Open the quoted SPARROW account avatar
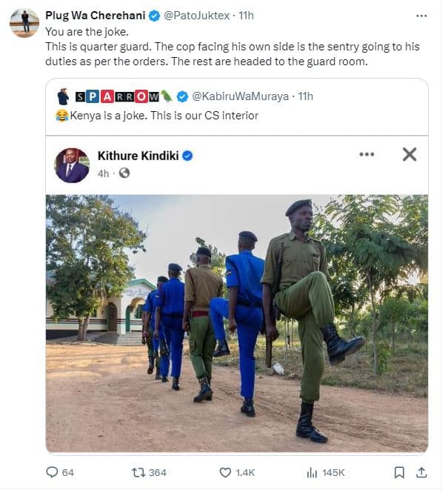Image resolution: width=448 pixels, height=490 pixels. pyautogui.click(x=64, y=96)
